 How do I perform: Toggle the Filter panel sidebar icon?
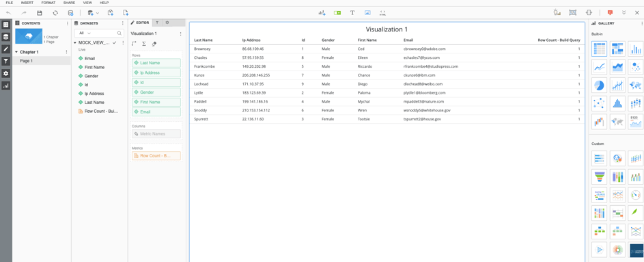[x=5, y=62]
